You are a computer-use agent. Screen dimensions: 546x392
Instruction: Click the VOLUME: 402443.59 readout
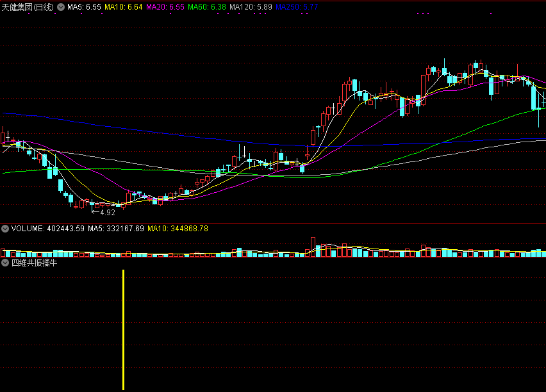tap(47, 229)
